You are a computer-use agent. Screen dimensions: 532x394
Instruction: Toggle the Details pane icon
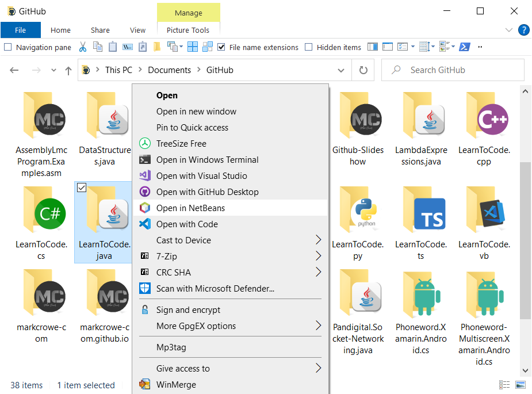(388, 47)
